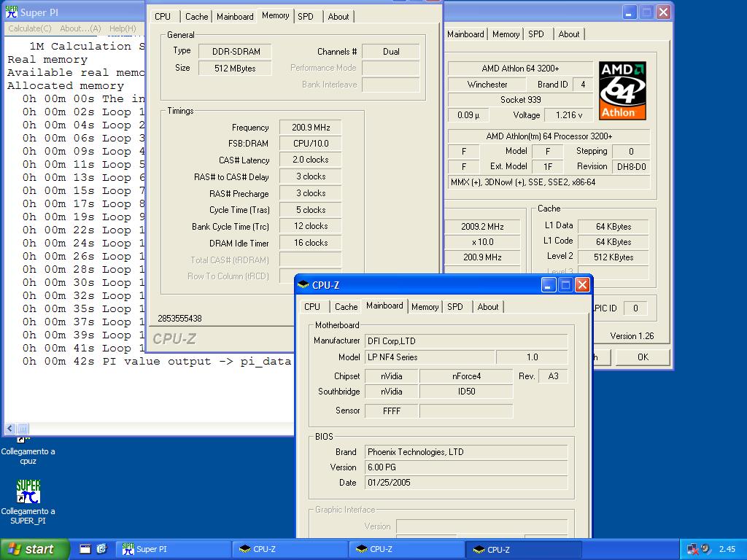Screen dimensions: 747x560
Task: Select the Memory tab in Memory window
Action: coord(275,15)
